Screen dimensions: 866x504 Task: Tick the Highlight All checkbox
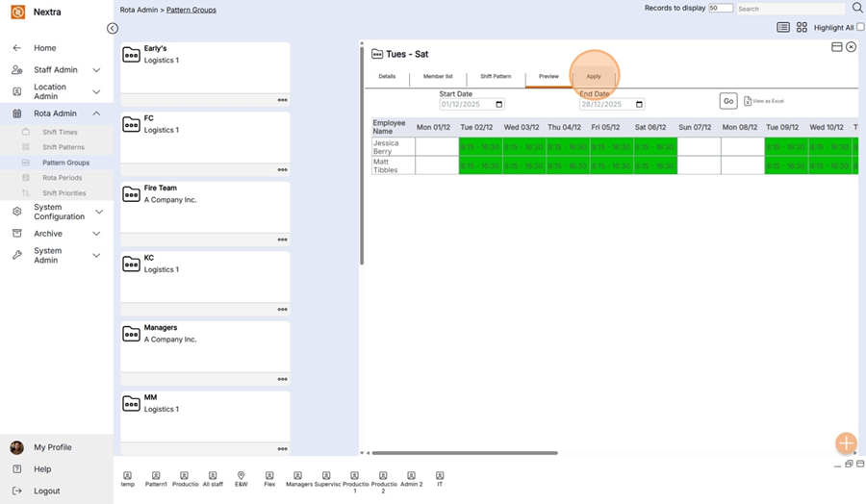(860, 27)
